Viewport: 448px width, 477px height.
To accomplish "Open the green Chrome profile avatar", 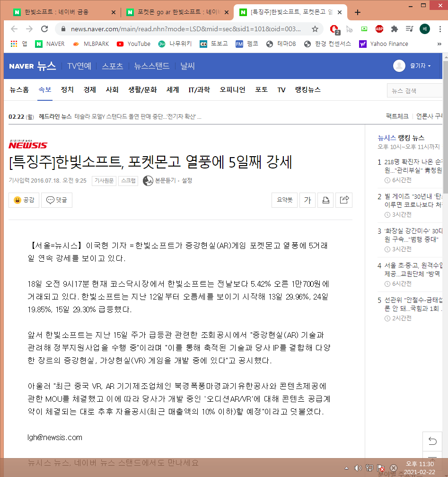I will [424, 29].
